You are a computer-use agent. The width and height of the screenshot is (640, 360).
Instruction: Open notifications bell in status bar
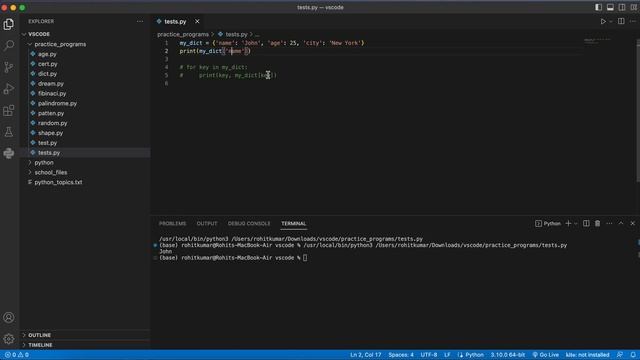point(633,355)
